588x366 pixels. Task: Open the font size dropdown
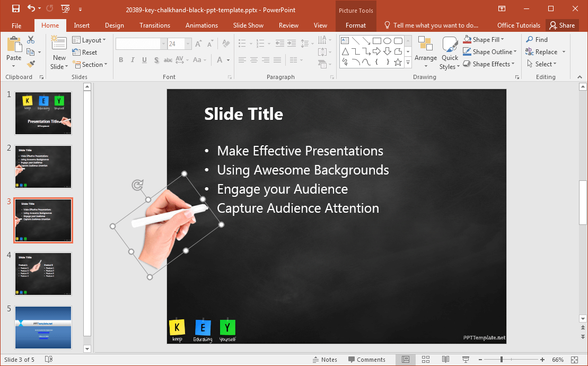[x=188, y=44]
